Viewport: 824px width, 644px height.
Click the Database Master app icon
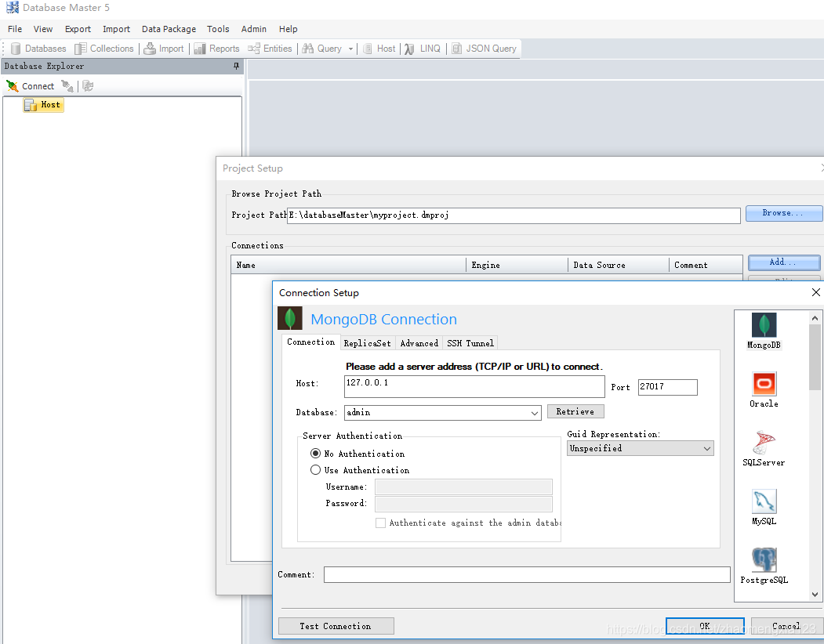click(x=12, y=7)
